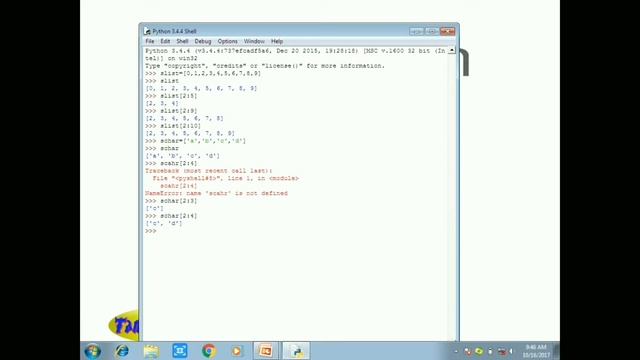Viewport: 640px width, 360px height.
Task: Open the Debug menu
Action: 202,41
